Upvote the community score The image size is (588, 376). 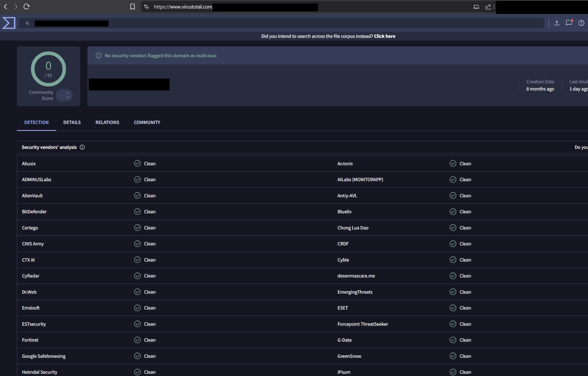click(68, 93)
